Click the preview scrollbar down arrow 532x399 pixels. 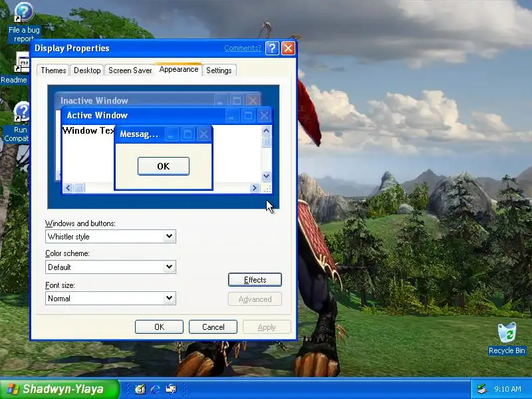[x=267, y=176]
